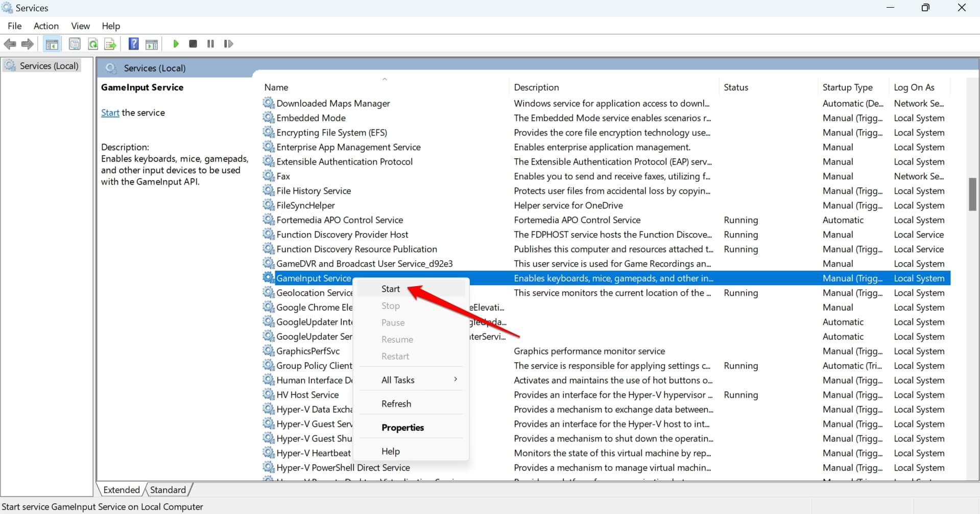Click Local Service logon for Function Discovery Provider Host
This screenshot has height=514, width=980.
point(919,235)
